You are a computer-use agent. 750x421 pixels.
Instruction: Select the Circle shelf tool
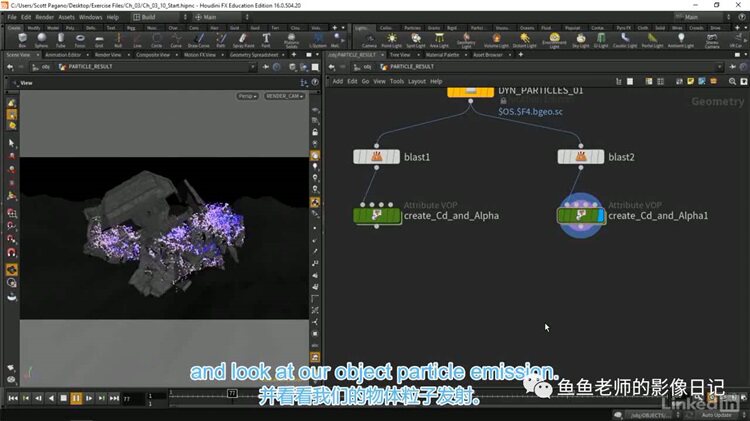click(x=156, y=40)
